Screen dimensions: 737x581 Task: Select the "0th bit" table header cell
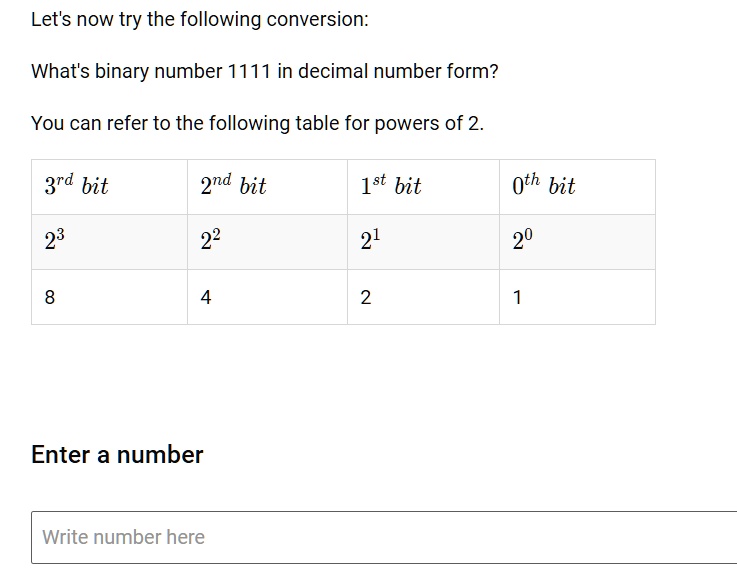tap(543, 186)
